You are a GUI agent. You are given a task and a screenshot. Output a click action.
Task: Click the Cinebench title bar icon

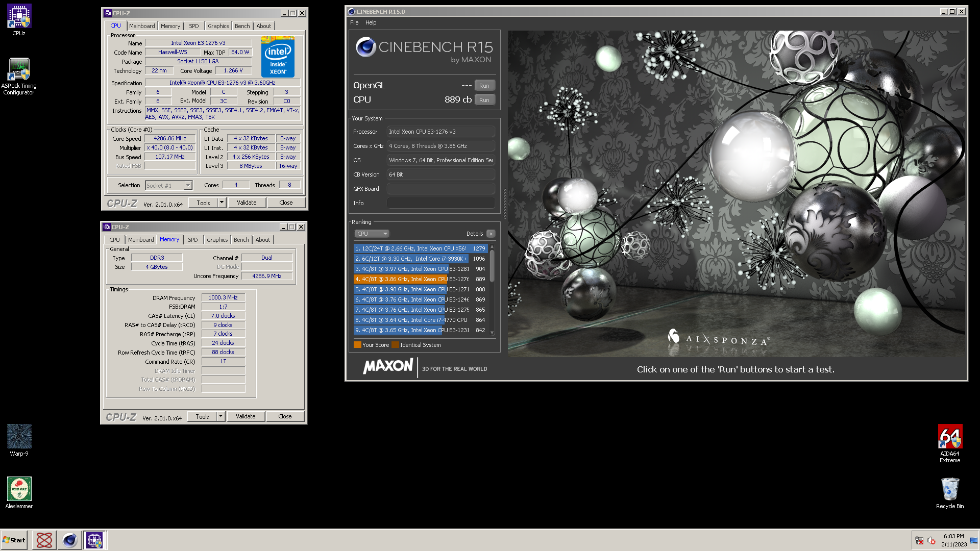click(x=351, y=11)
